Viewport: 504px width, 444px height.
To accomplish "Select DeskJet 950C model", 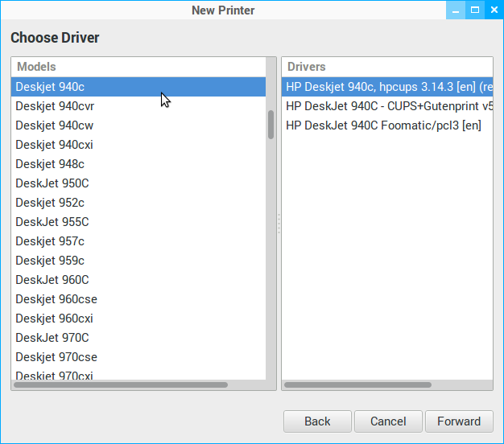I will tap(52, 183).
